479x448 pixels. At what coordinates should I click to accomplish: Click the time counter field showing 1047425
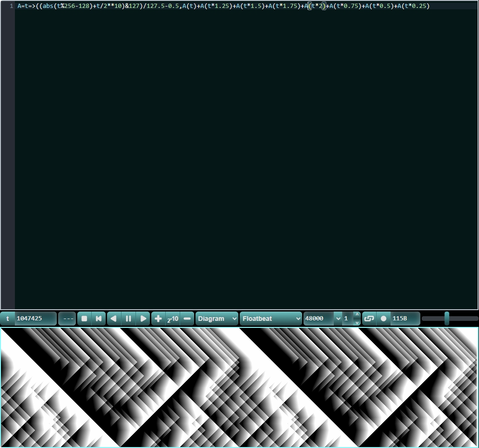coord(35,319)
